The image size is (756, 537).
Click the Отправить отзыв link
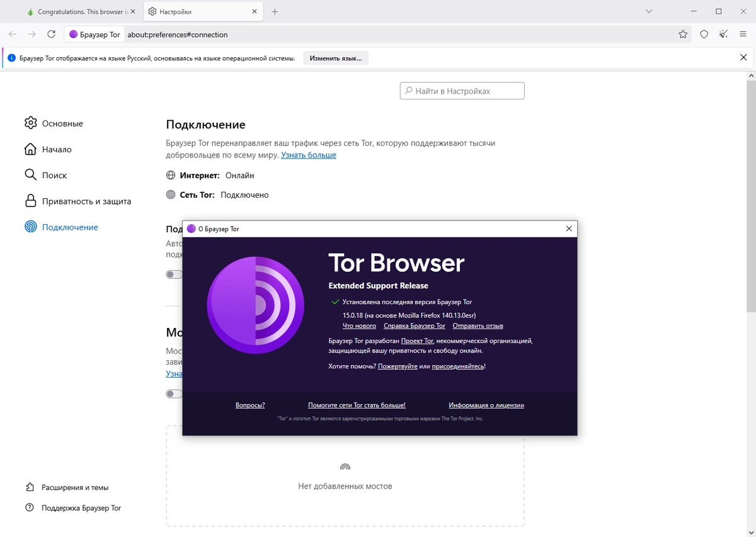(478, 326)
